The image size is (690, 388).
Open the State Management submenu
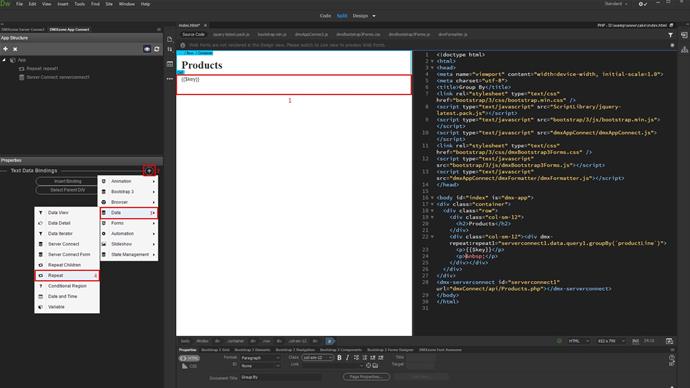[x=128, y=255]
